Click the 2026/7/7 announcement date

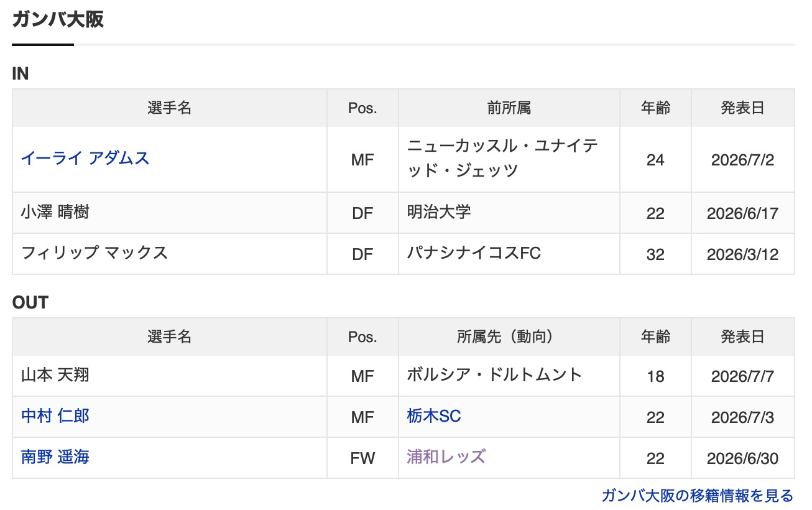(x=743, y=376)
